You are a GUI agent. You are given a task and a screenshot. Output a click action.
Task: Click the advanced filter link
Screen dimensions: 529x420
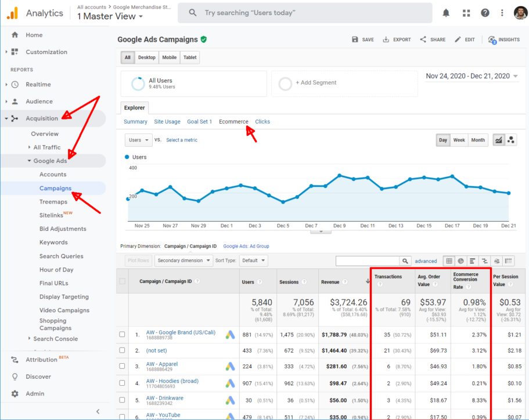[x=426, y=260]
